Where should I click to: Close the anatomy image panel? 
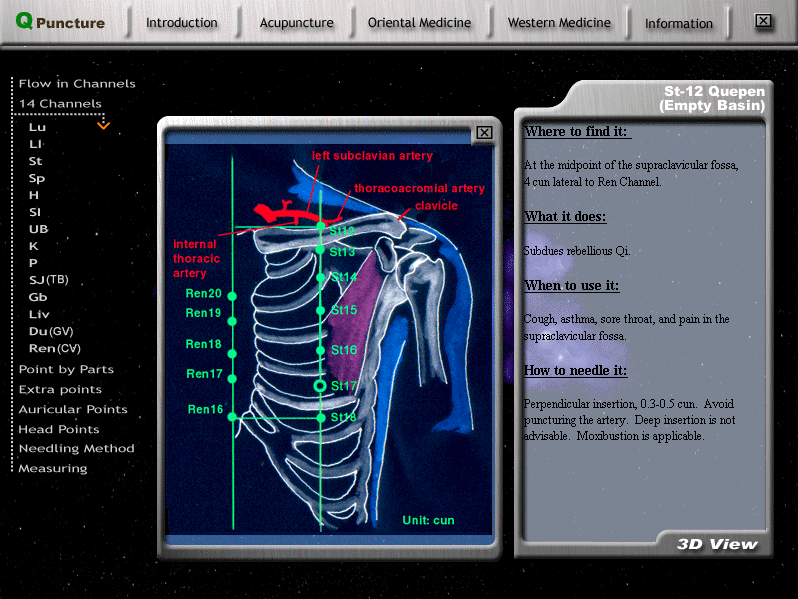click(x=484, y=132)
